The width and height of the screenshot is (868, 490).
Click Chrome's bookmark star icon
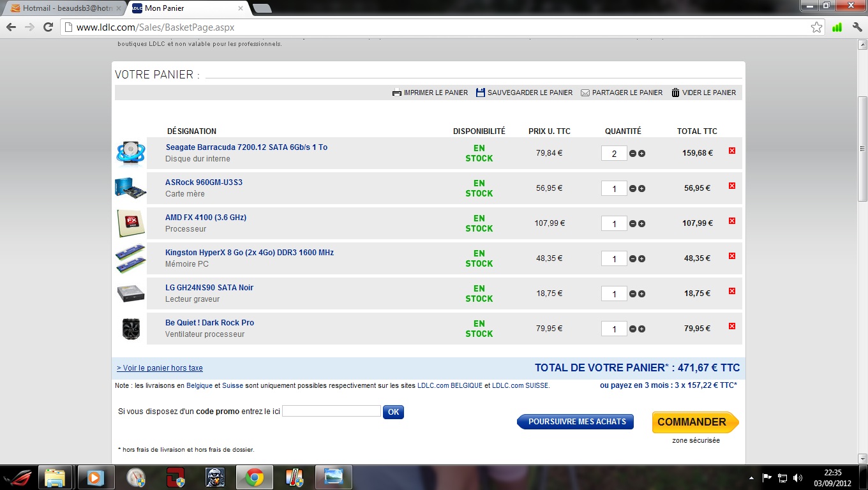coord(816,27)
